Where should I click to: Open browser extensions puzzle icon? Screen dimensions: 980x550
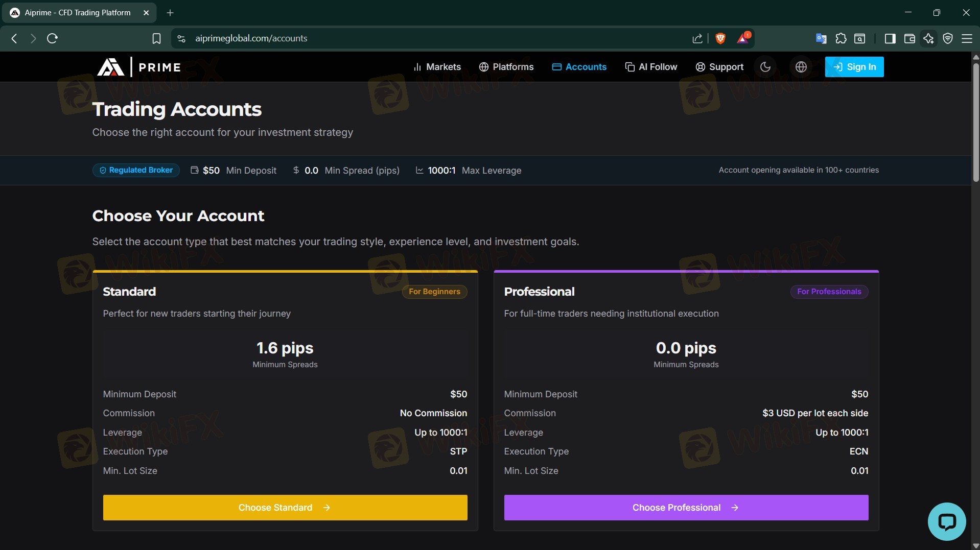(841, 38)
